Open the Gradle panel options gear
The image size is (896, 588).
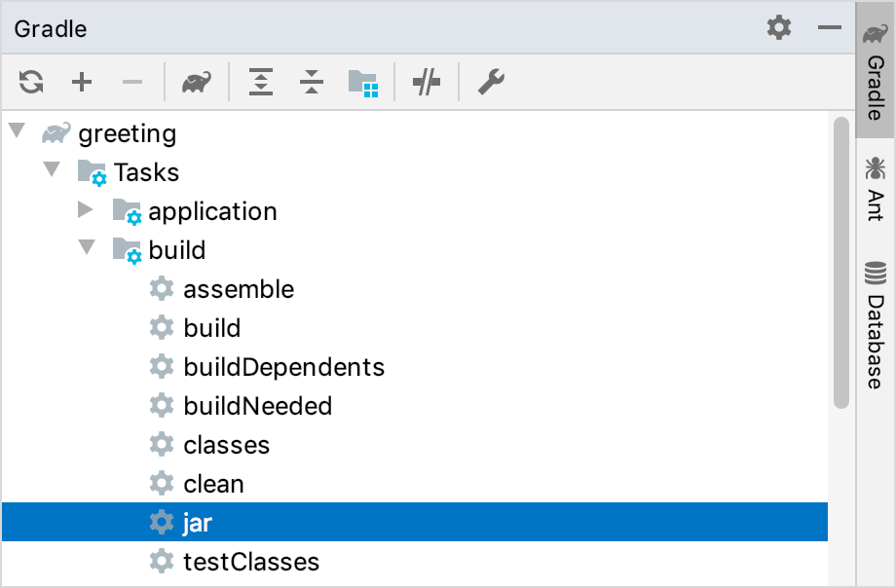778,28
